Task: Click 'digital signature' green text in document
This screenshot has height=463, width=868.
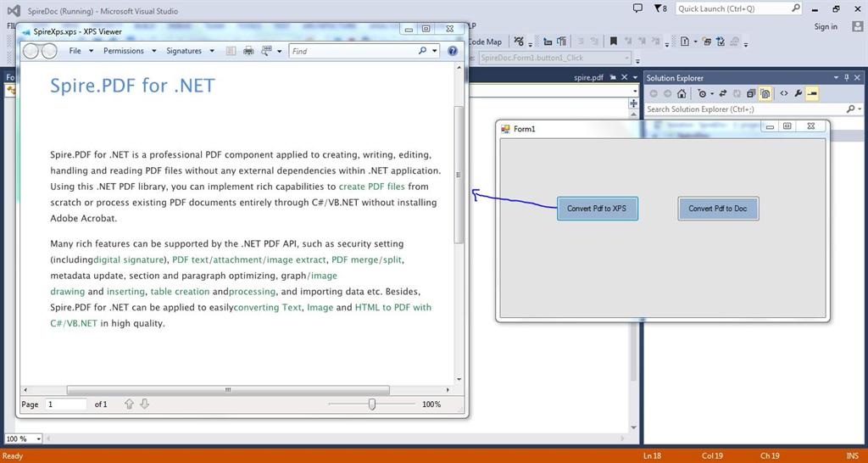Action: [x=129, y=259]
